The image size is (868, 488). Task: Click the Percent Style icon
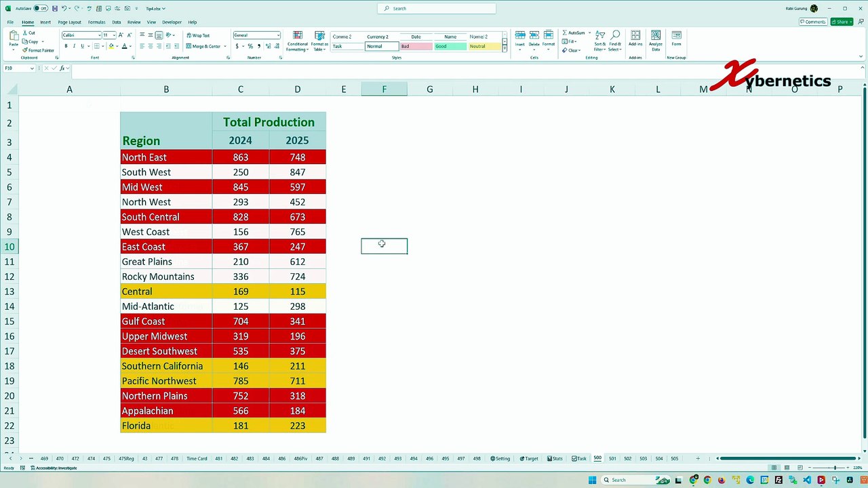(250, 46)
